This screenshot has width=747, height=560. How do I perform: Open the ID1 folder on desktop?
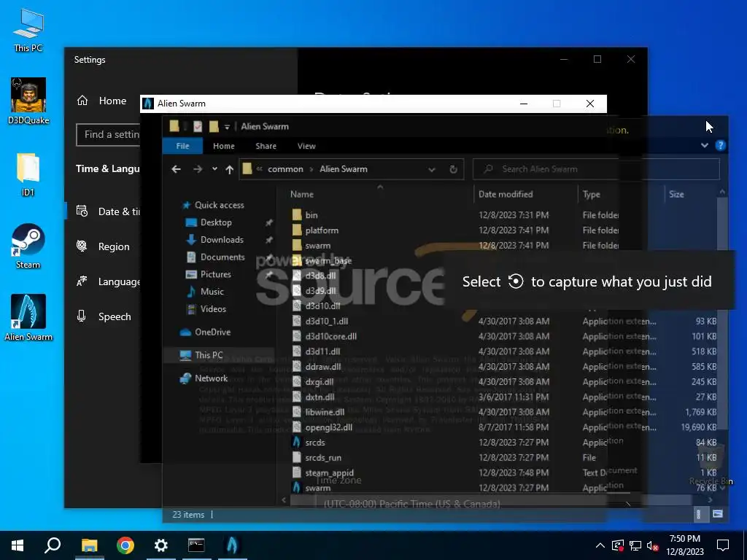point(28,174)
